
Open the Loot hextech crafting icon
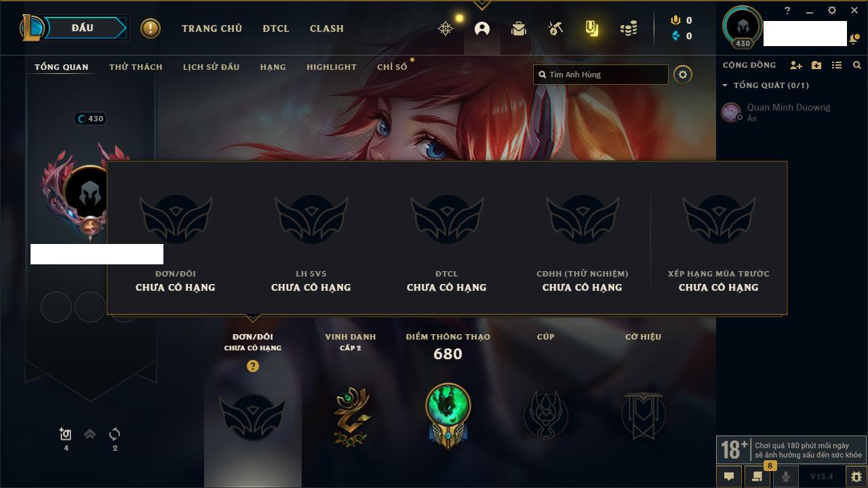coord(555,28)
